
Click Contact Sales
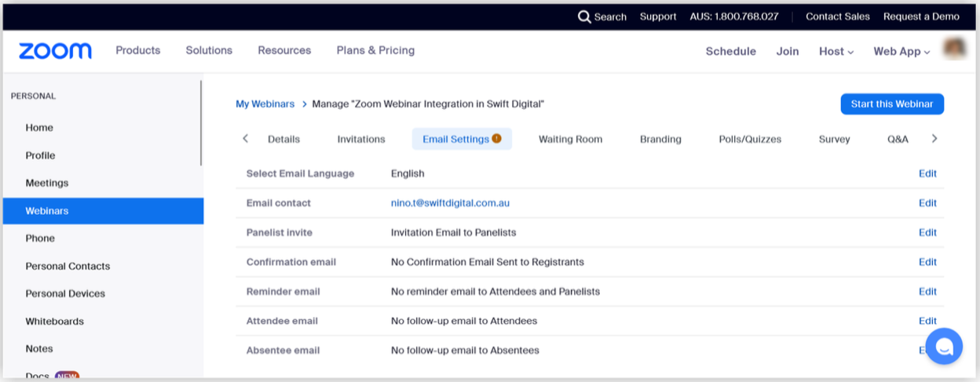pos(838,16)
